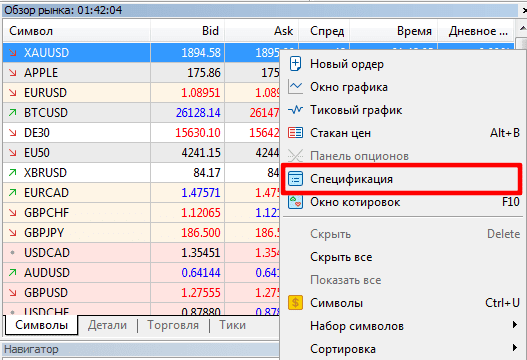The height and width of the screenshot is (360, 527).
Task: Click the Ask column header
Action: (261, 31)
